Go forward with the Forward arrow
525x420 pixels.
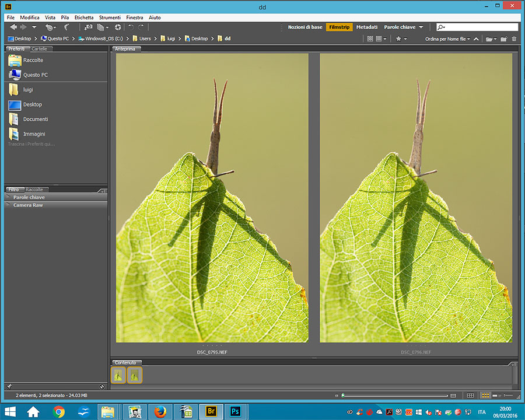pyautogui.click(x=23, y=27)
